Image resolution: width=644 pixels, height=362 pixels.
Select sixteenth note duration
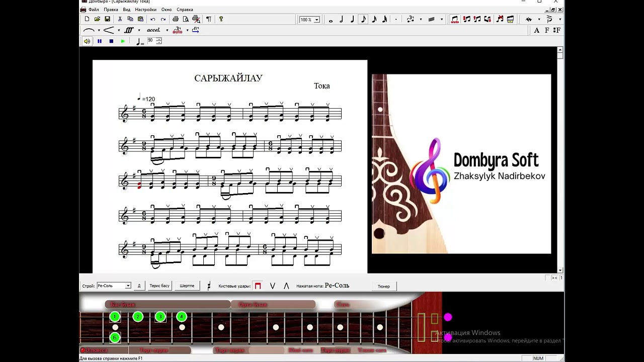tap(374, 20)
